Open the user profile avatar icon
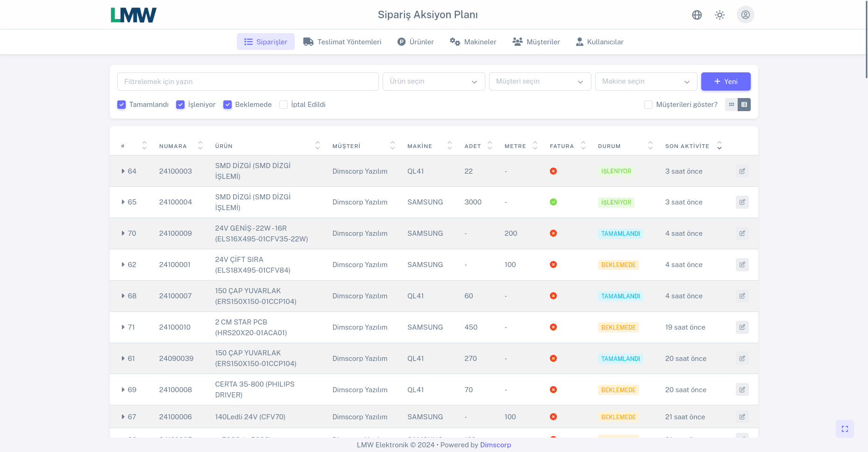 [745, 14]
